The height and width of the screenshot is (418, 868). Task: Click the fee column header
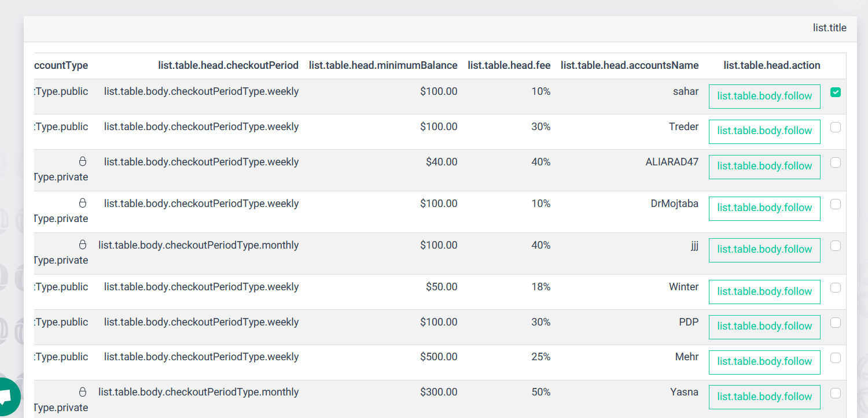[x=509, y=65]
